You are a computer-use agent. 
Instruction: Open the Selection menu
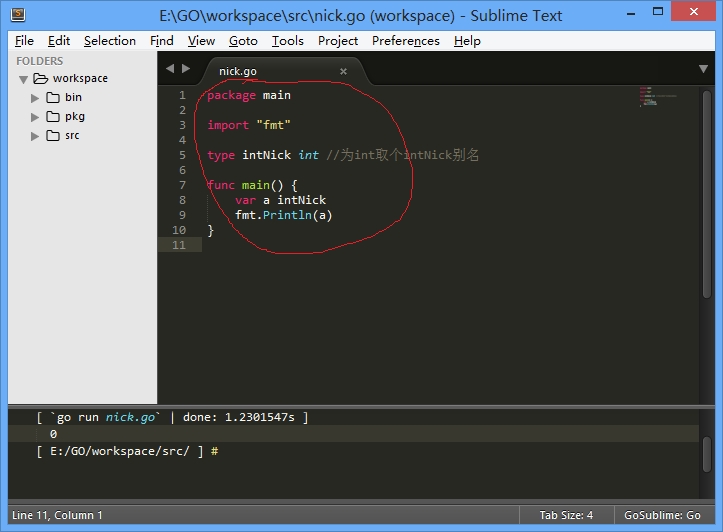tap(110, 41)
